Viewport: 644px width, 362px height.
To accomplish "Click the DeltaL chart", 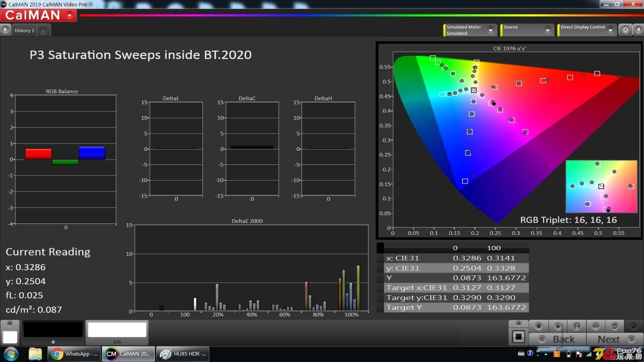I will tap(176, 149).
